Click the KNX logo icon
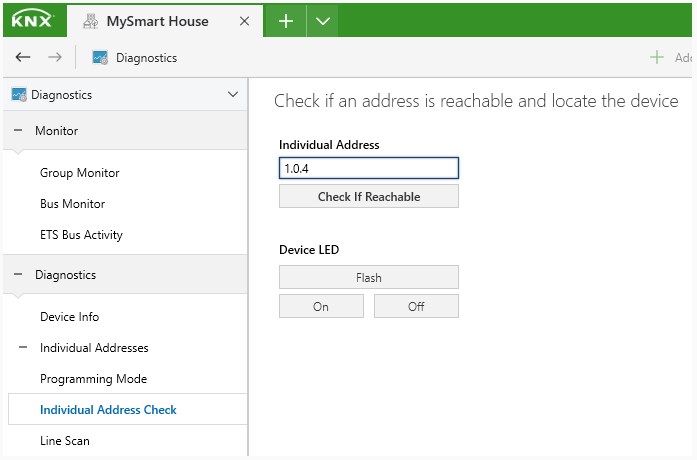Screen dimensions: 697x460 click(32, 20)
